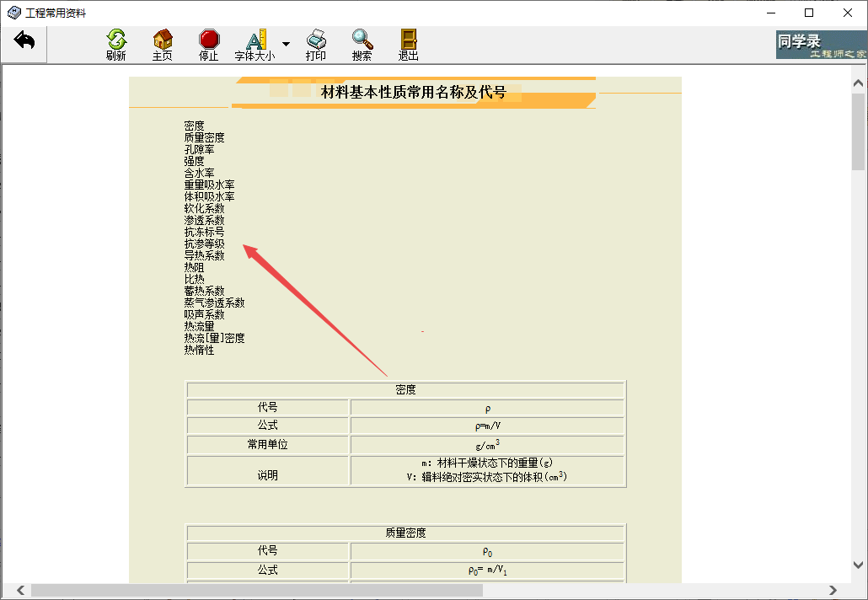Image resolution: width=868 pixels, height=600 pixels.
Task: Open the 蒸气渗透系数 link
Action: (x=215, y=303)
